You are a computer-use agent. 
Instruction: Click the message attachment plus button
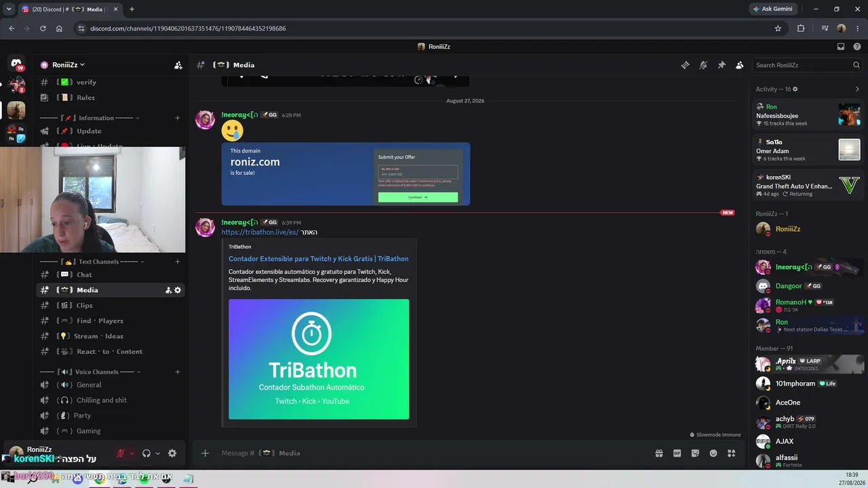(205, 453)
